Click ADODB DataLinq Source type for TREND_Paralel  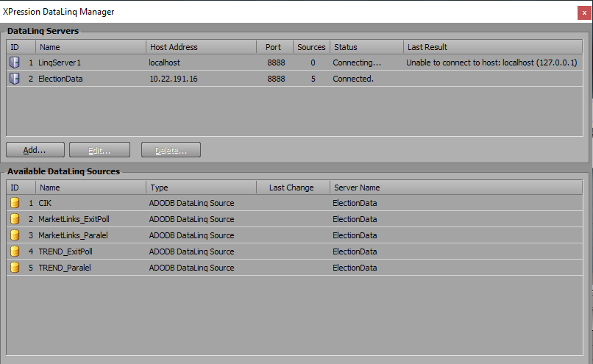[191, 268]
